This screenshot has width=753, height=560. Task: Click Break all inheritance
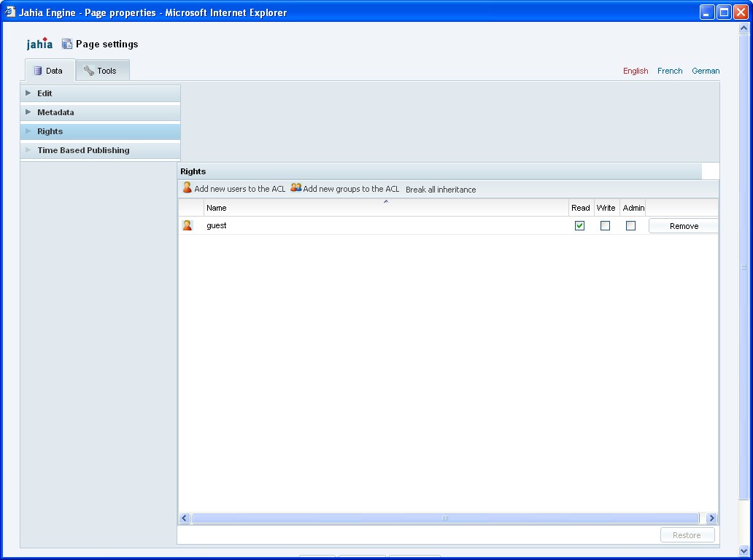point(441,190)
